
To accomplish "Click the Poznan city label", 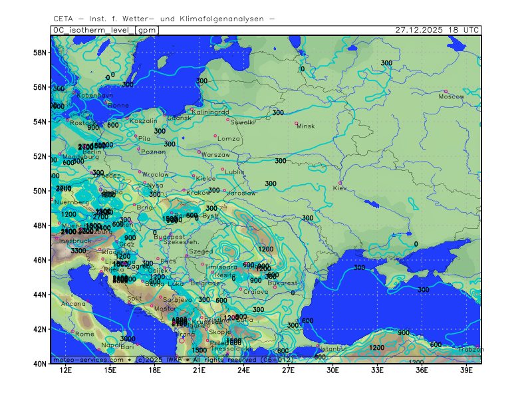I will (x=154, y=152).
